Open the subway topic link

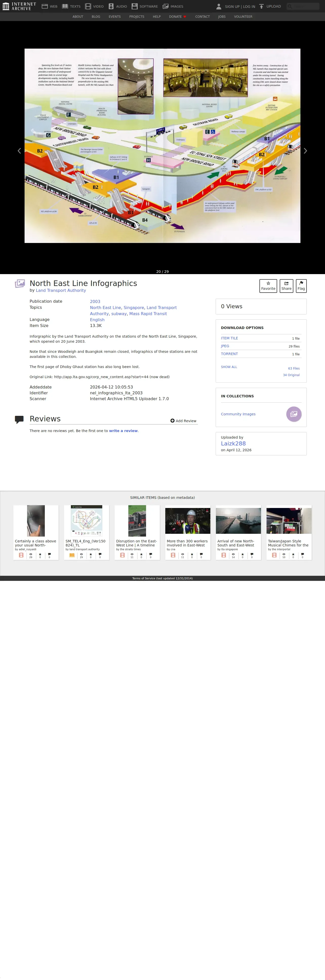coord(119,314)
